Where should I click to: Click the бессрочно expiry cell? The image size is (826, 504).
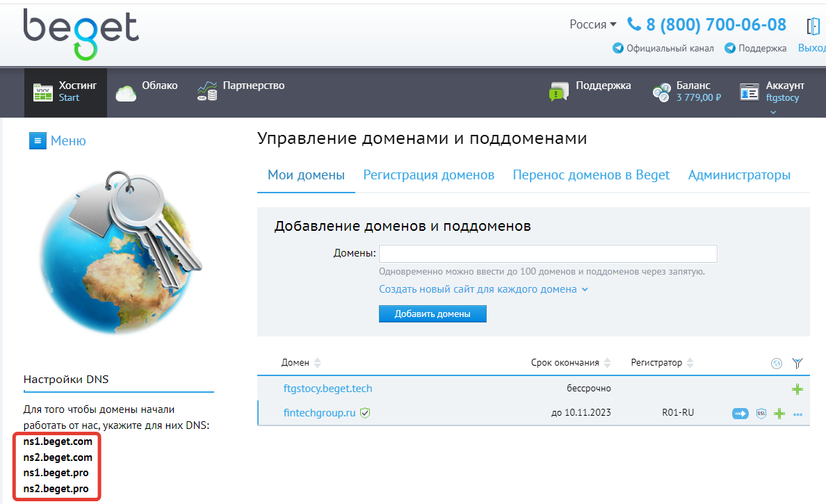589,389
